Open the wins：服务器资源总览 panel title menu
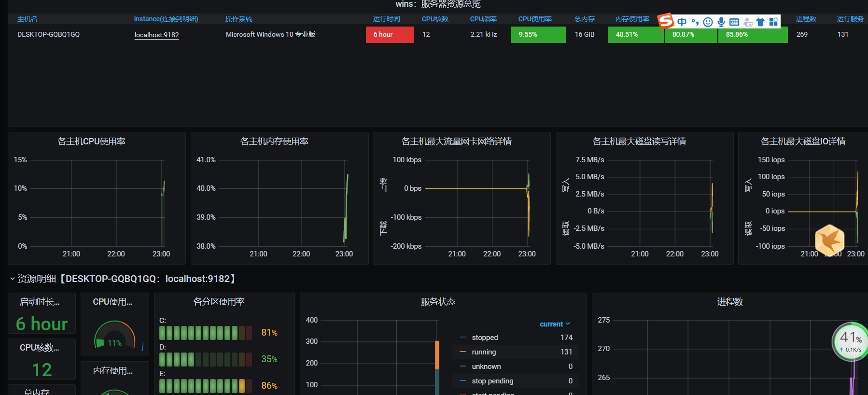Image resolution: width=868 pixels, height=395 pixels. (438, 4)
